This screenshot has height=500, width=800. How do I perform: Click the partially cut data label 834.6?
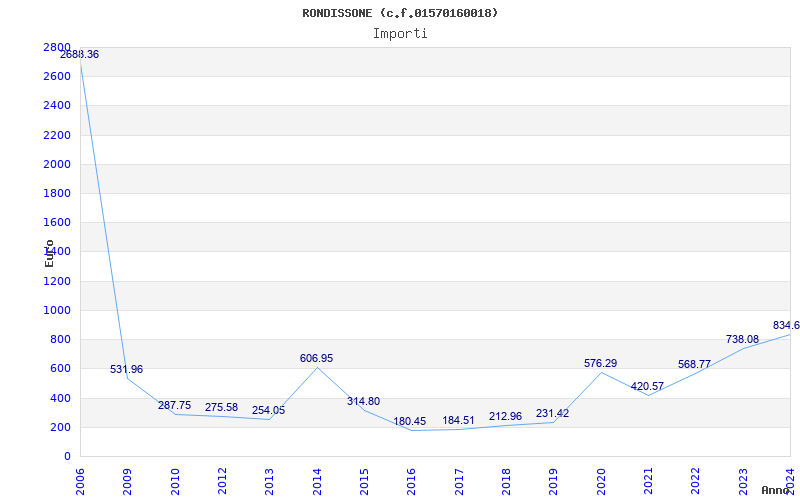[x=786, y=326]
